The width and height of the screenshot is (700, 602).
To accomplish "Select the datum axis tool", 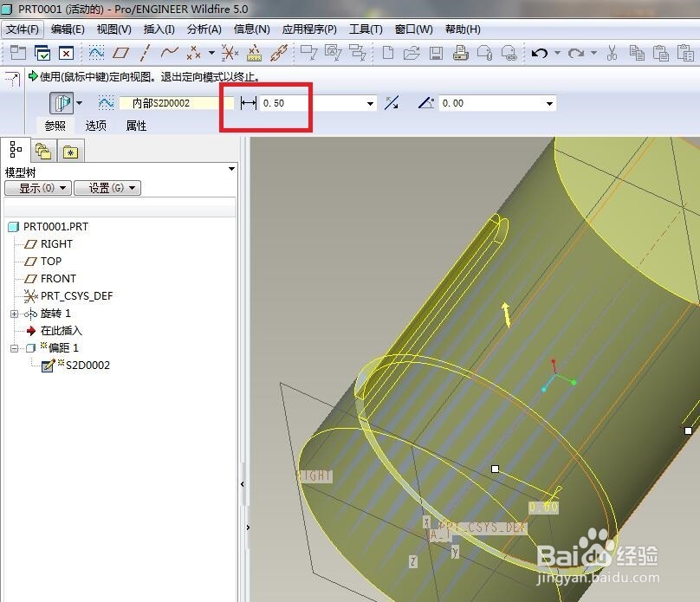I will coord(144,53).
